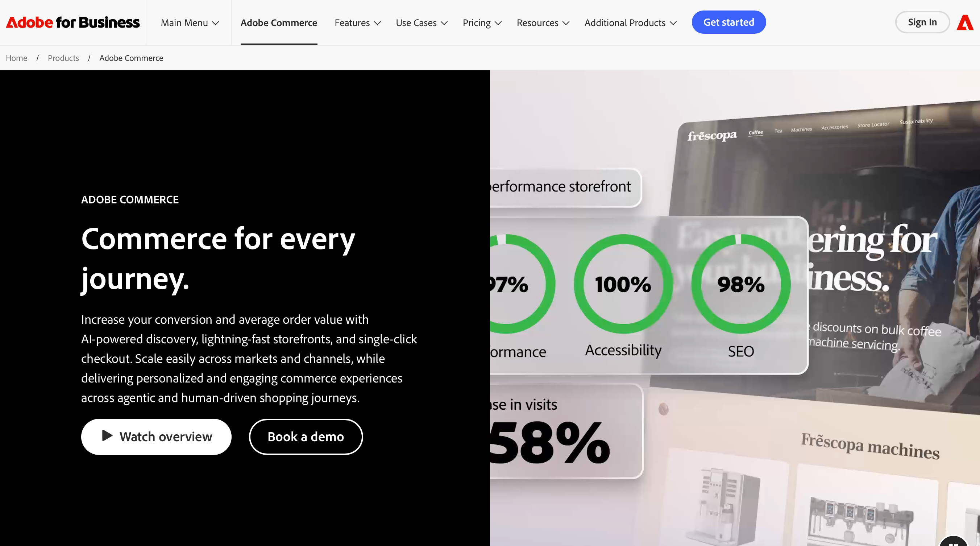Expand the Features dropdown
Screen dimensions: 980x546
point(358,23)
